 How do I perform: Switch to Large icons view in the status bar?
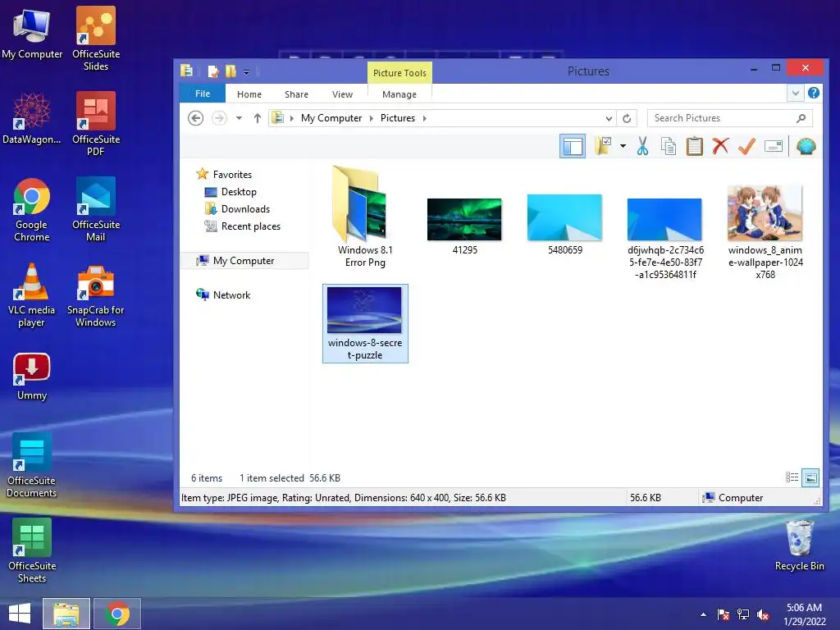810,477
